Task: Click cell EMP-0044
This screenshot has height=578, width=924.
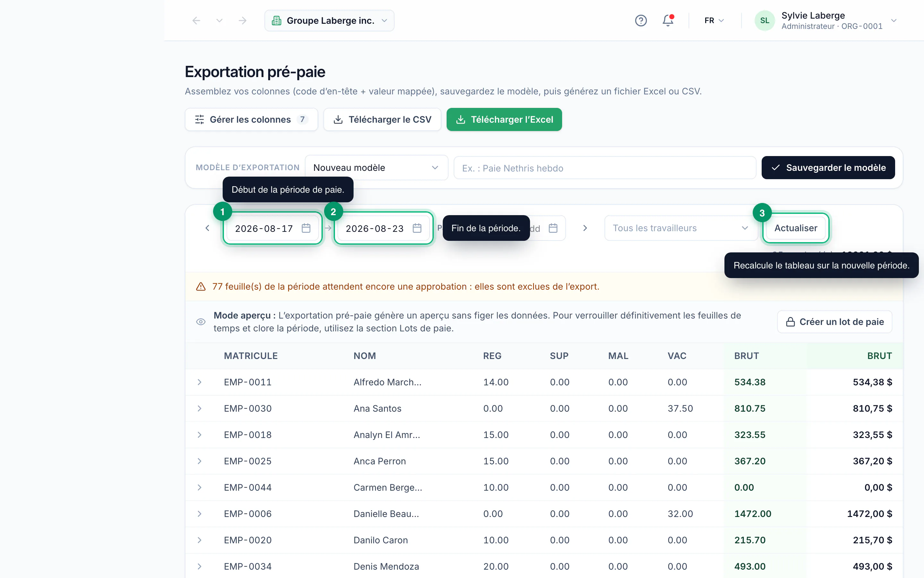Action: tap(248, 488)
